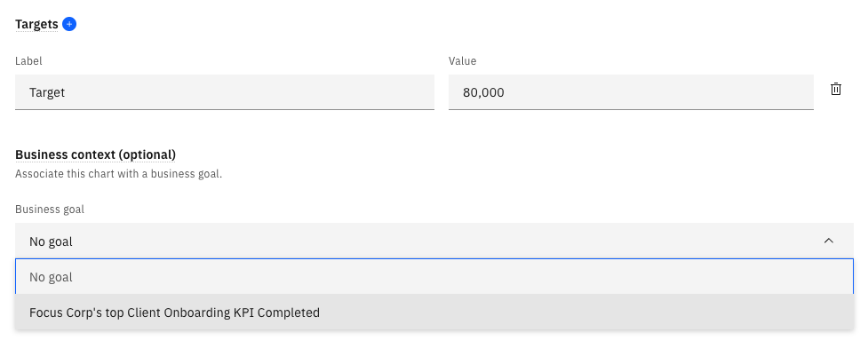Click the Business context (optional) heading

[x=95, y=154]
